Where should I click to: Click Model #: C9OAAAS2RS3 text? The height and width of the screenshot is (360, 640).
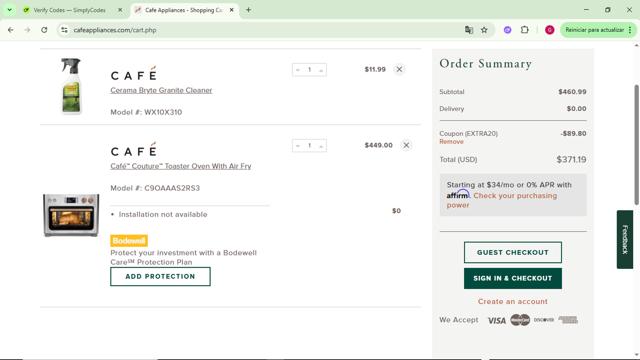pyautogui.click(x=155, y=188)
